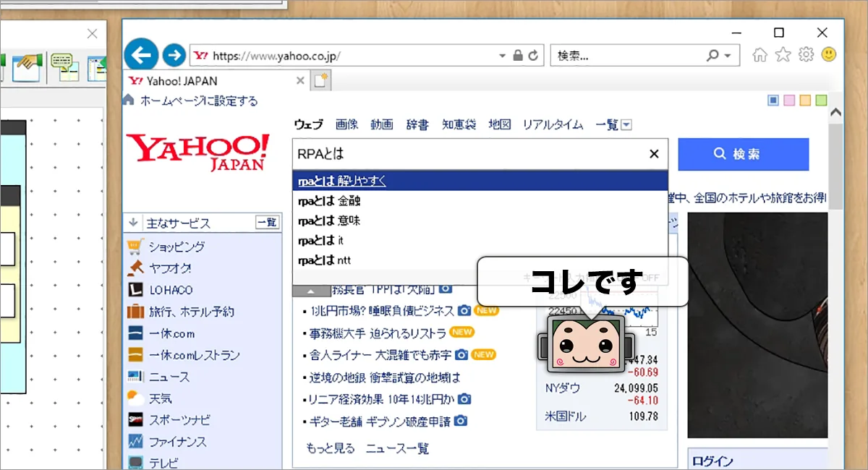Click the camera icon beside 舎人ライナー headline
Viewport: 868px width, 470px height.
(x=462, y=354)
